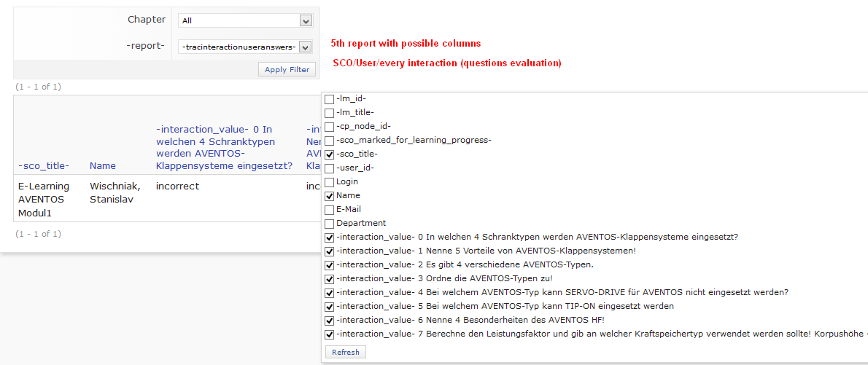This screenshot has width=868, height=365.
Task: Sort by the -sco_title- column header
Action: pyautogui.click(x=44, y=166)
